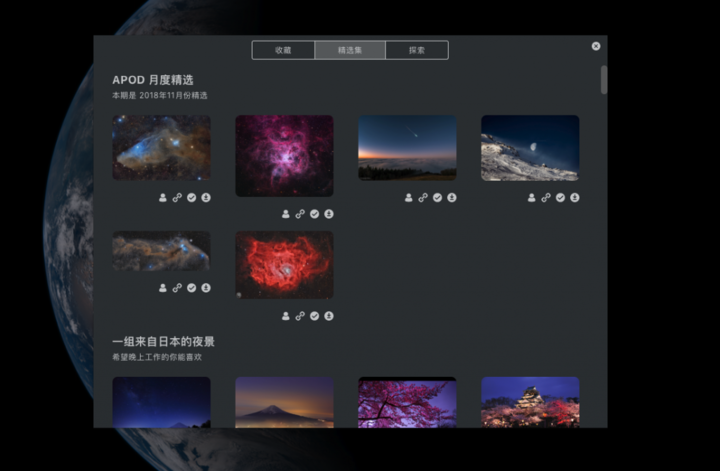720x471 pixels.
Task: Click checkmark icon under the snowy mountain moon photo
Action: 560,197
